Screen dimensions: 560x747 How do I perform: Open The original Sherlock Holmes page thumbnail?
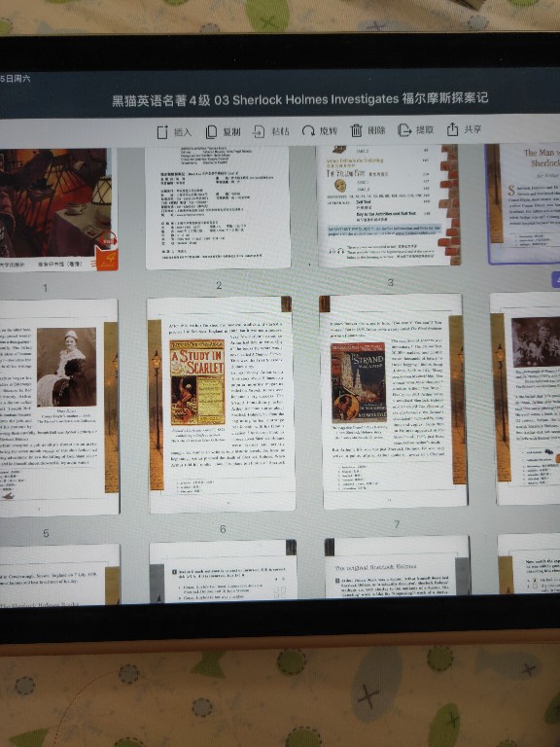pyautogui.click(x=398, y=566)
